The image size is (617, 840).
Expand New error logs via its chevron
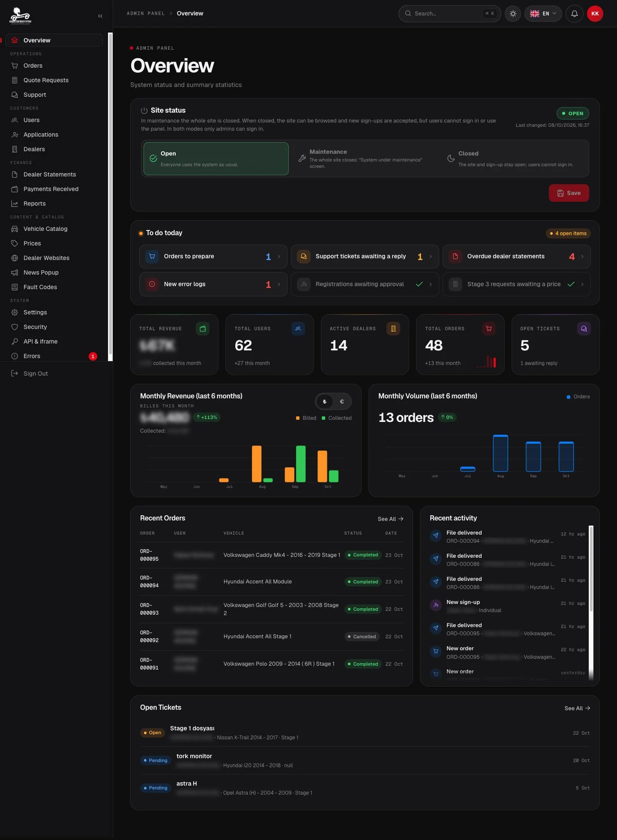click(x=279, y=284)
